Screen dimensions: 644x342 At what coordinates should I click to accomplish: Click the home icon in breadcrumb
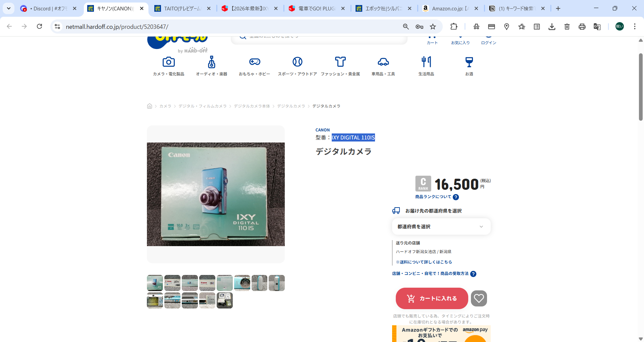(x=150, y=106)
